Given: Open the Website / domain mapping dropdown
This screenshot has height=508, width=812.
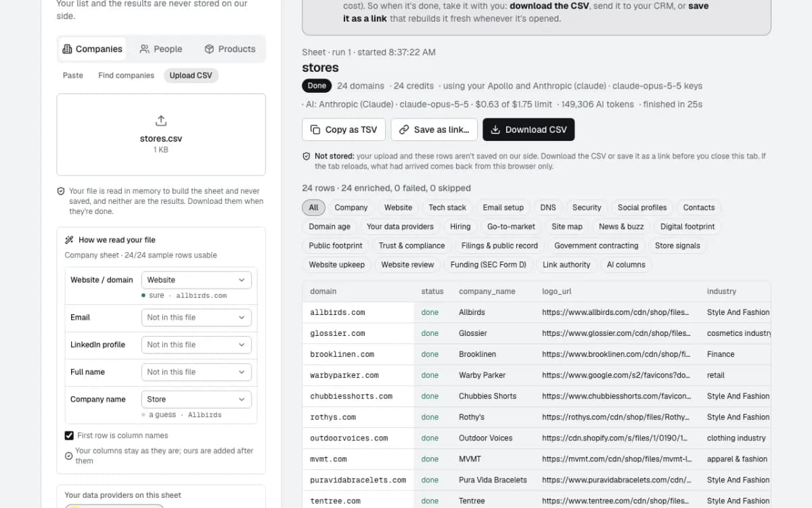Looking at the screenshot, I should click(196, 280).
